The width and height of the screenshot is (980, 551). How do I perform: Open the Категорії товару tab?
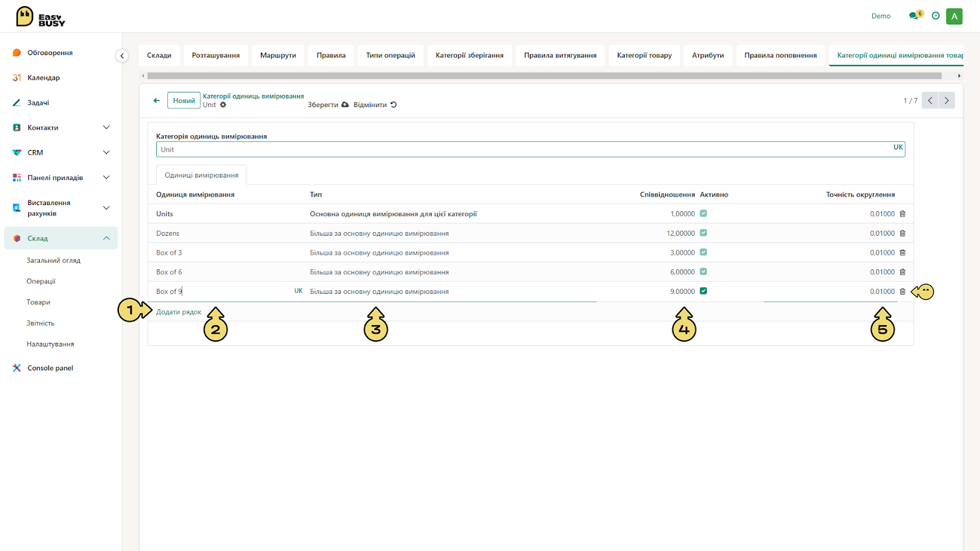pos(644,55)
